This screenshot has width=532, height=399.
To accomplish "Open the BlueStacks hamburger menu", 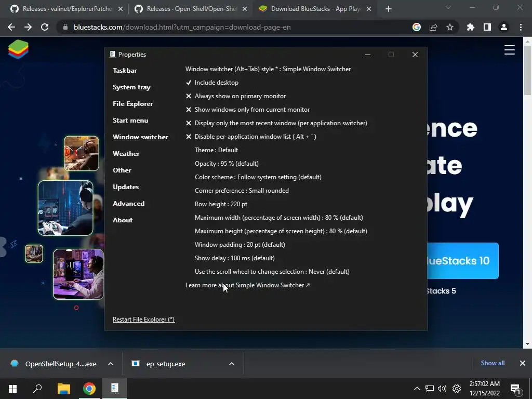I will [x=509, y=50].
